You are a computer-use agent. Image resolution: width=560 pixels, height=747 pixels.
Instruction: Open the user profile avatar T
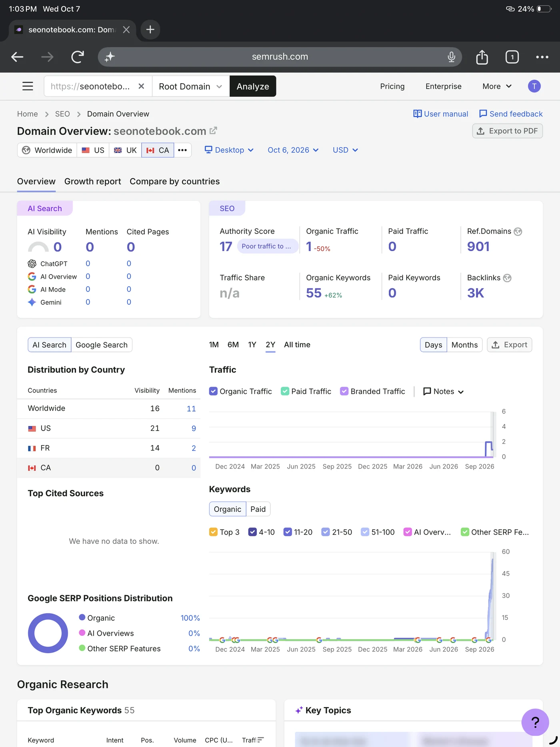point(534,86)
